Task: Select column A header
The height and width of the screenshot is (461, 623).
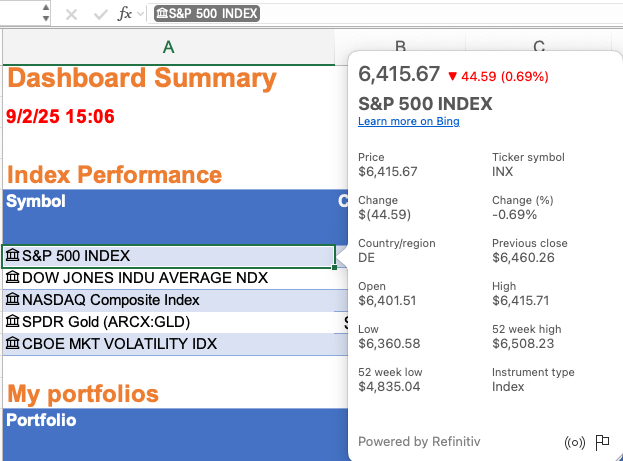Action: click(x=168, y=46)
